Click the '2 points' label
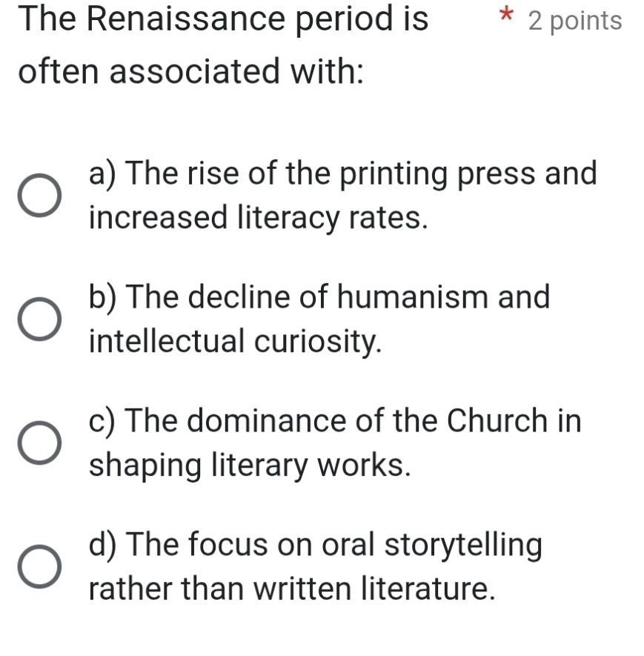This screenshot has width=644, height=656. tap(576, 21)
